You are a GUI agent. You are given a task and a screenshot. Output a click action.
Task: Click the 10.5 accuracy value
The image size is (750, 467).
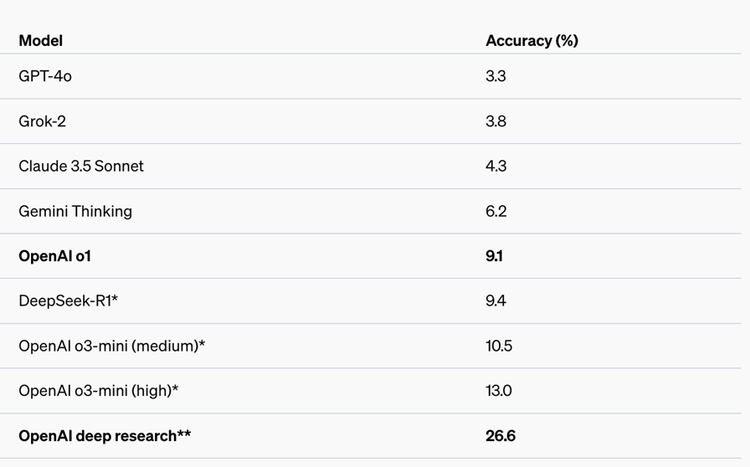[499, 346]
